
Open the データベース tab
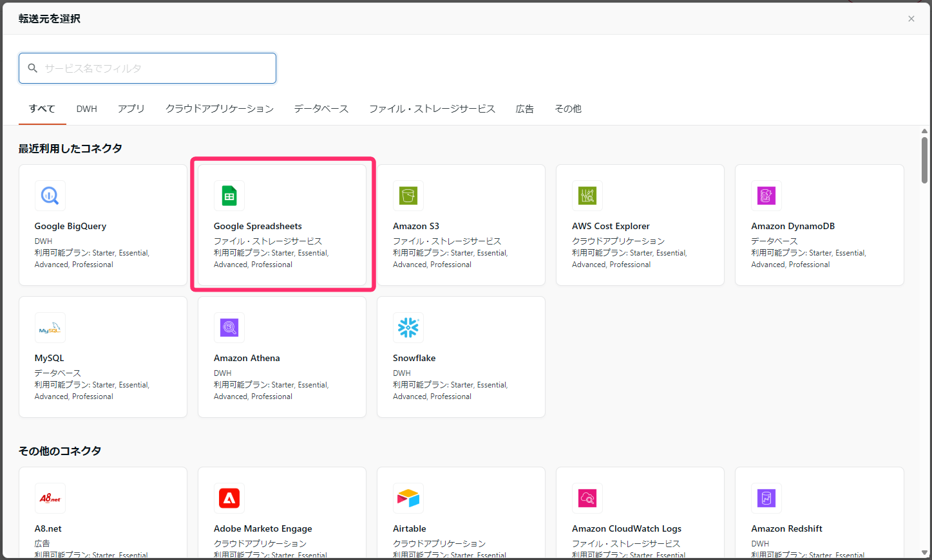[x=321, y=109]
